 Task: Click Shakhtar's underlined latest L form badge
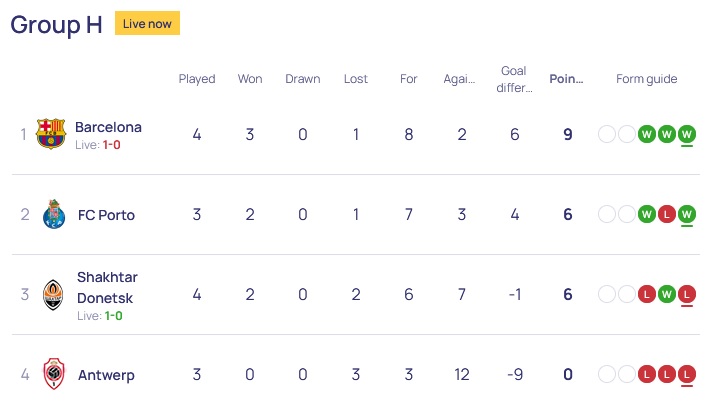(687, 294)
